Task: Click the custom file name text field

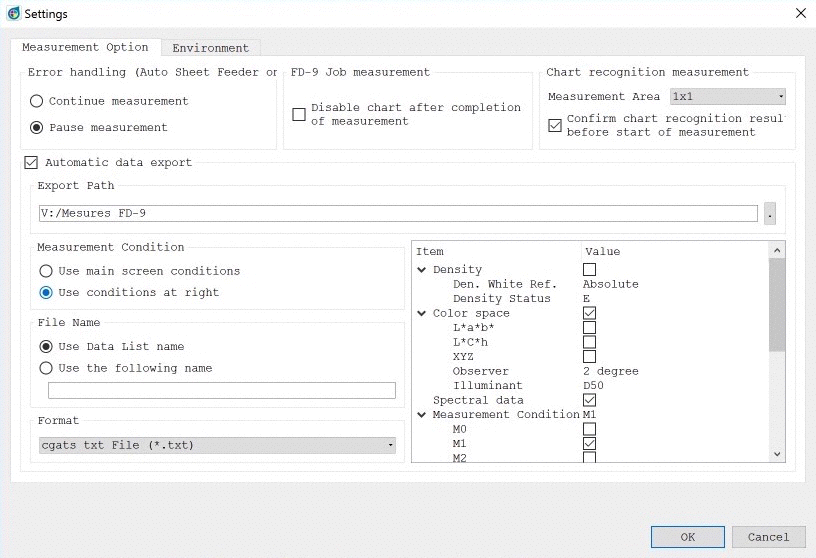Action: point(222,390)
